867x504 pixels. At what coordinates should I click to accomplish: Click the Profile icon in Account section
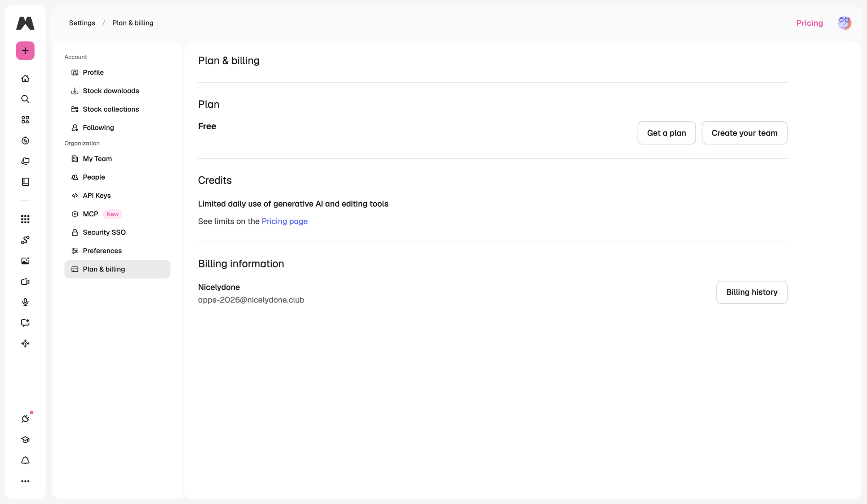[75, 73]
